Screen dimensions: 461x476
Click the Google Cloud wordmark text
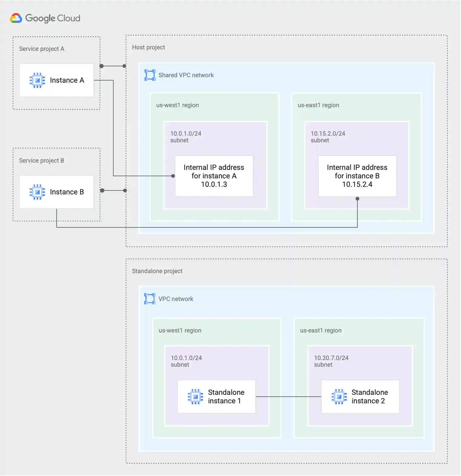pos(53,18)
